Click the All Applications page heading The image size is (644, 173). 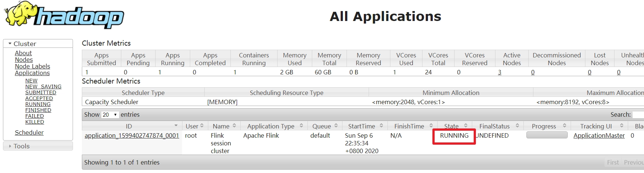[385, 17]
